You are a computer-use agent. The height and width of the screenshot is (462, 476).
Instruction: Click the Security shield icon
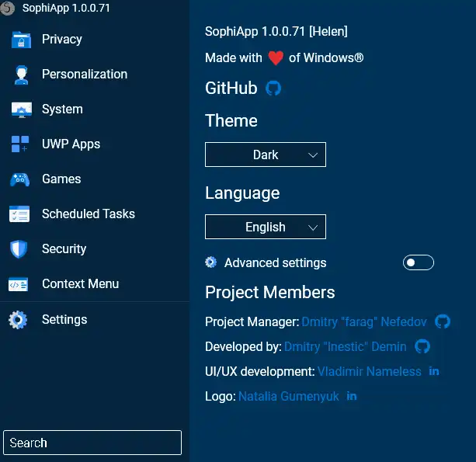coord(19,249)
